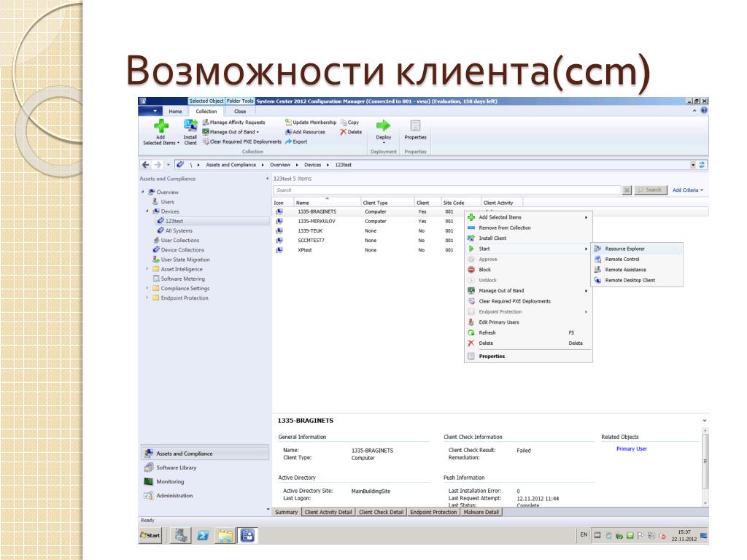Choose Refresh in the context menu

pos(528,332)
